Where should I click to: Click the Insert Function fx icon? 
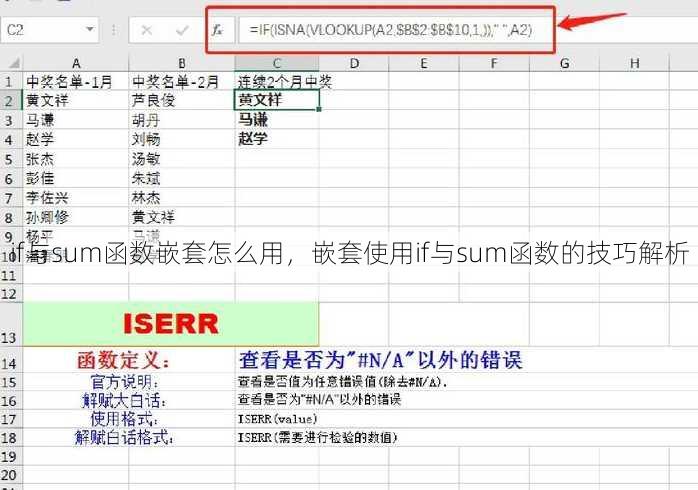(217, 30)
